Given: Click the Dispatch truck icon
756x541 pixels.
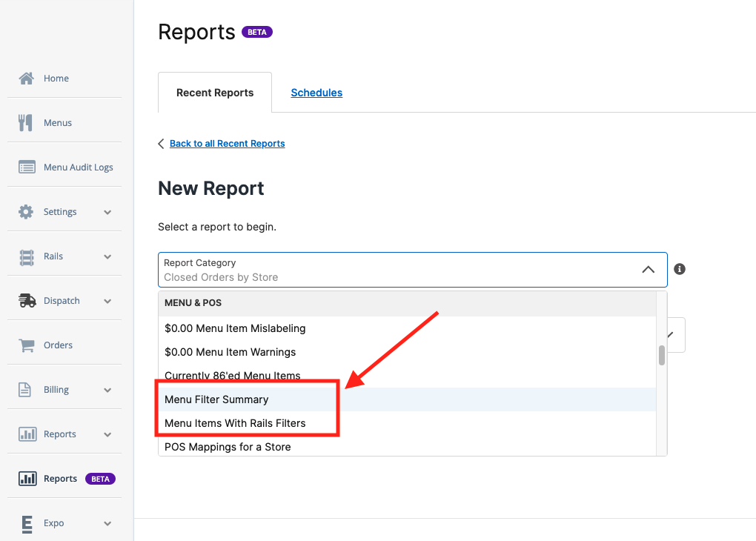Looking at the screenshot, I should pyautogui.click(x=27, y=300).
